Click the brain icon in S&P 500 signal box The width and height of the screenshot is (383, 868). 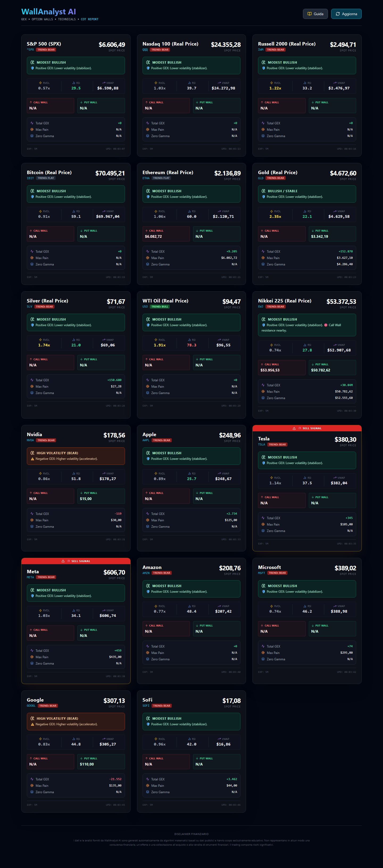[32, 62]
